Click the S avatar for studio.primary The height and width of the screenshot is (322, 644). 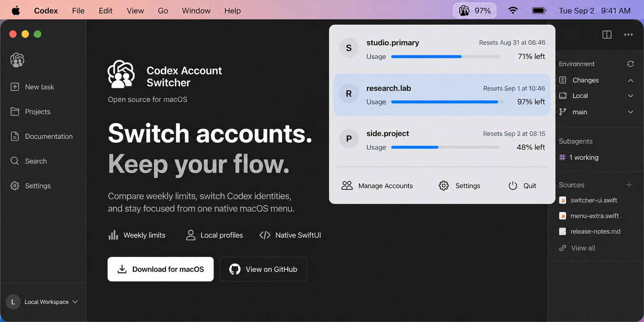[349, 48]
